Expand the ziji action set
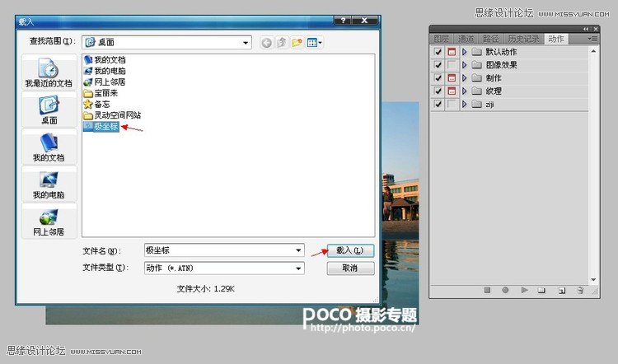 [x=464, y=104]
